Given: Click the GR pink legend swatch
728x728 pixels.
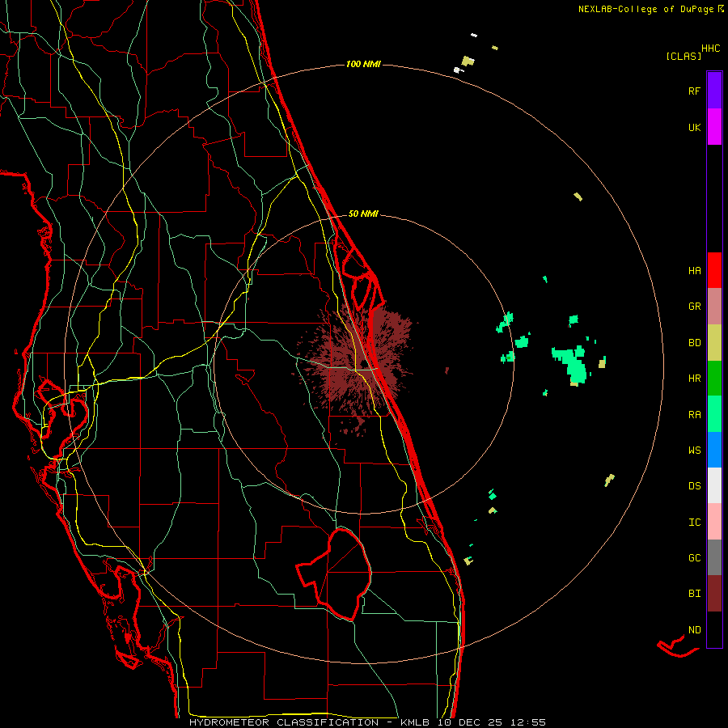Looking at the screenshot, I should pyautogui.click(x=714, y=306).
